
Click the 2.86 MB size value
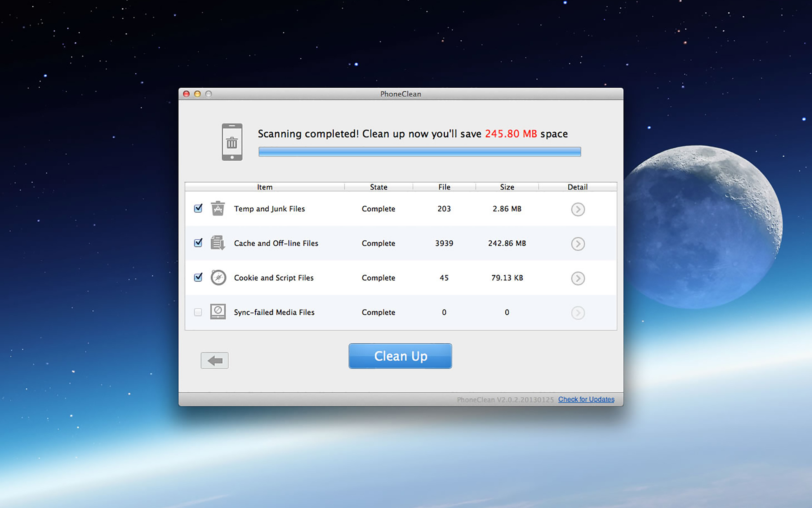click(507, 209)
